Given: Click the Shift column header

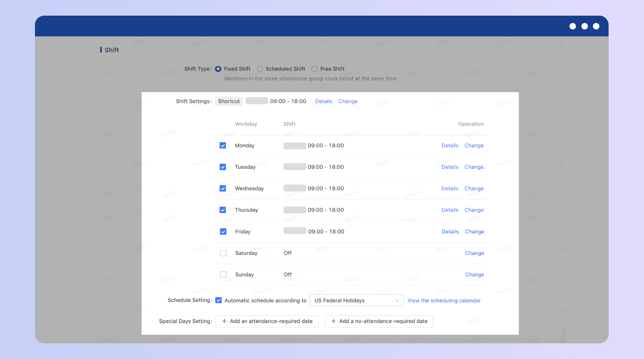Looking at the screenshot, I should (289, 124).
